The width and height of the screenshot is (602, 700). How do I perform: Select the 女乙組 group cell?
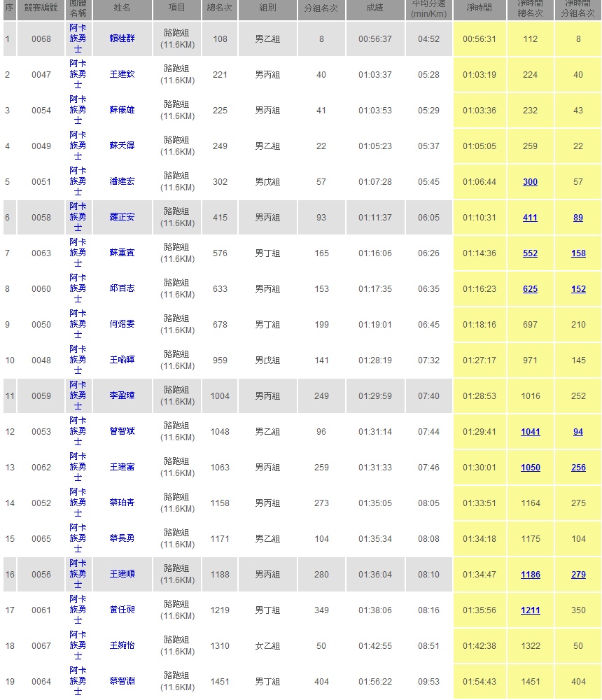(x=267, y=646)
